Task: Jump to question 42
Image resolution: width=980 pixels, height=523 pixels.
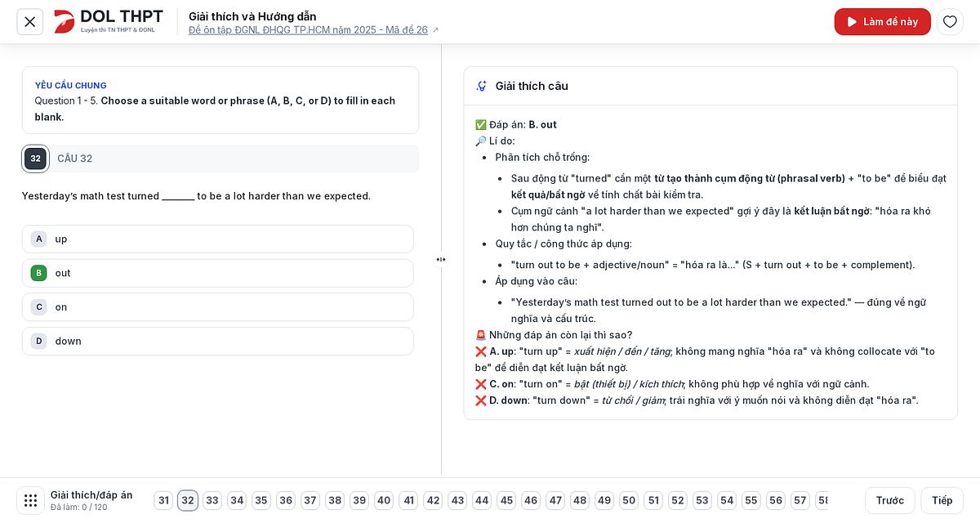Action: [x=433, y=500]
